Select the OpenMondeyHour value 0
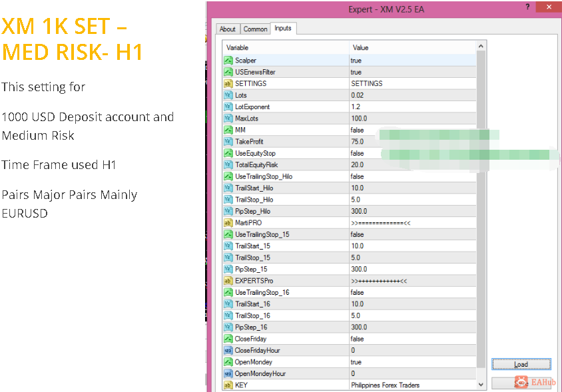The height and width of the screenshot is (392, 562). (413, 374)
